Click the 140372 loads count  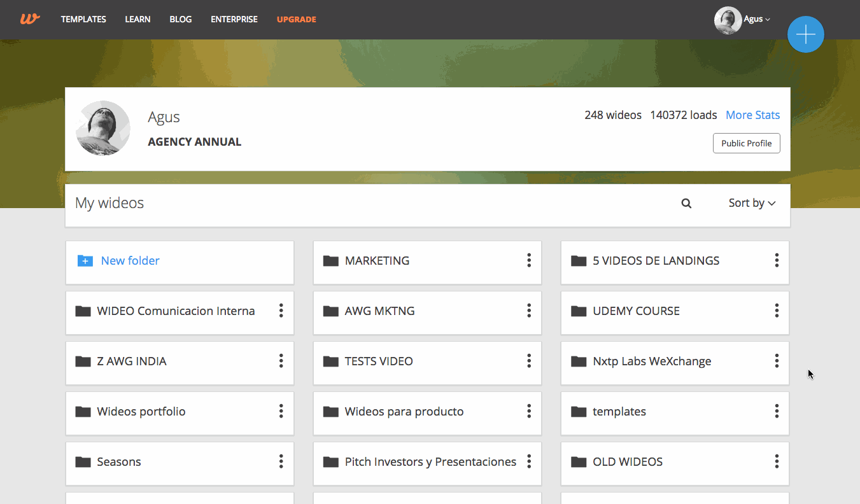click(x=684, y=115)
